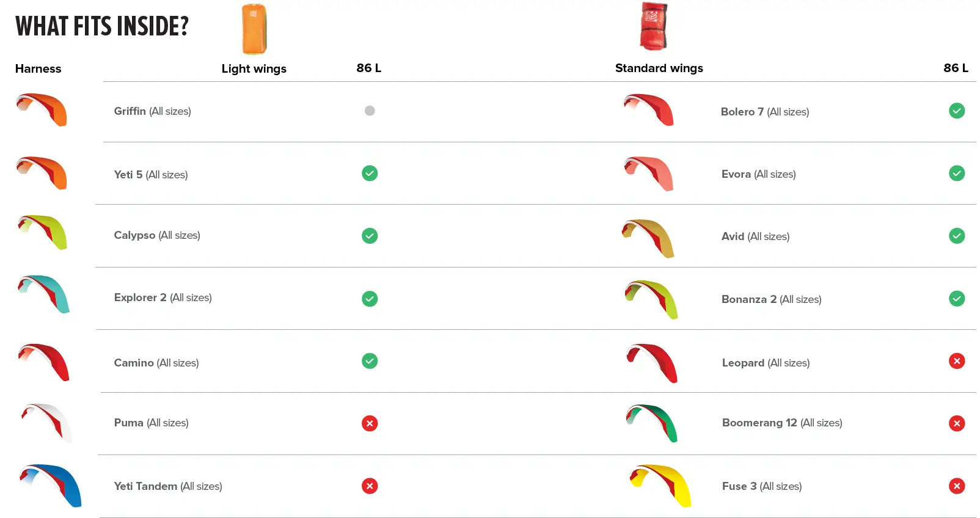The image size is (980, 518).
Task: Click the blue Yeti Tandem wing icon
Action: (51, 485)
